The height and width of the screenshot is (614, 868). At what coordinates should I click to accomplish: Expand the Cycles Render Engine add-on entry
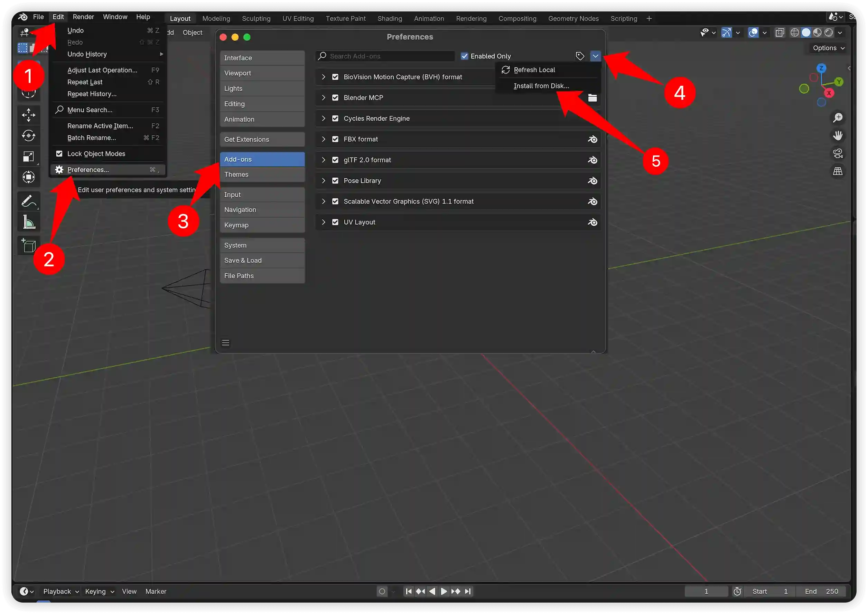point(323,118)
